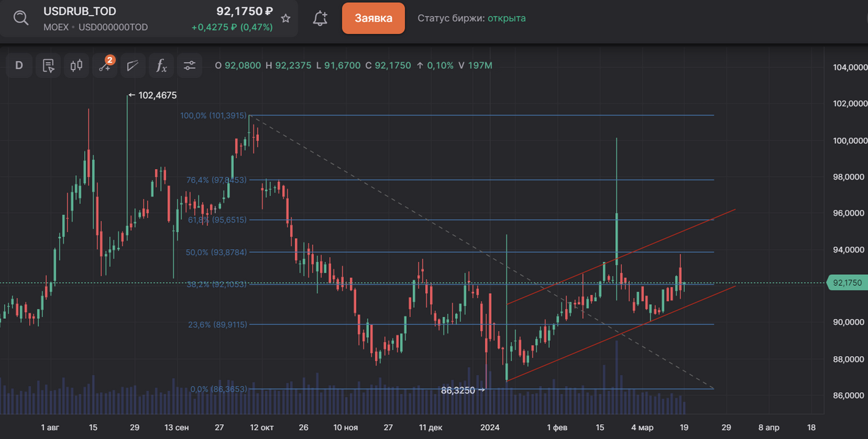Click the search magnifier icon
868x439 pixels.
click(21, 18)
